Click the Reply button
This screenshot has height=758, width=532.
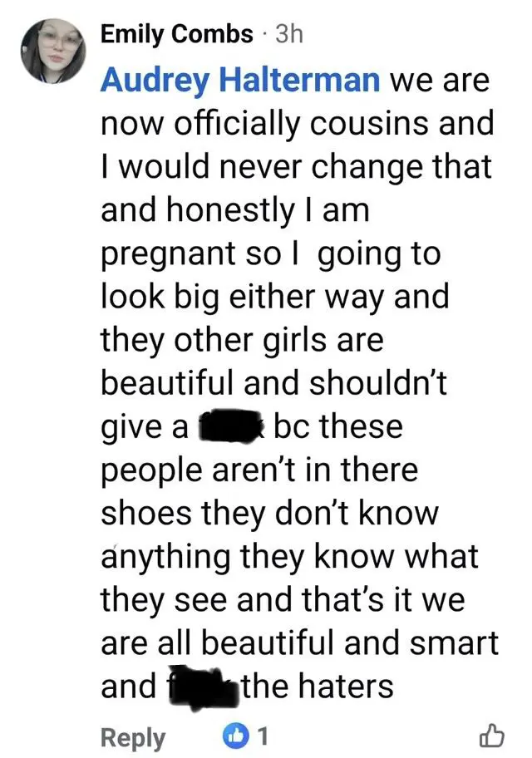(x=133, y=736)
